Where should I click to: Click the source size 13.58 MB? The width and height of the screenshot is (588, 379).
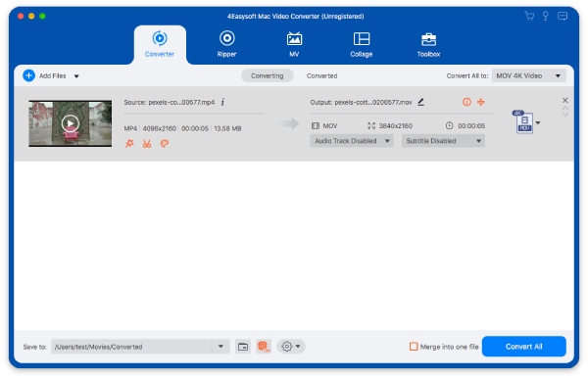coord(227,128)
